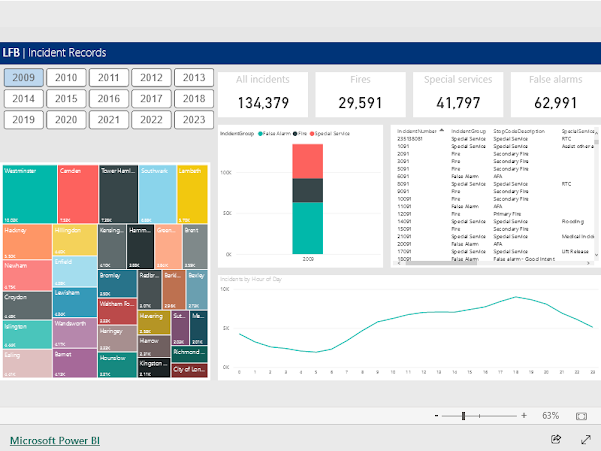Select table row with incident 12091
Viewport: 601px width, 451px height.
pyautogui.click(x=494, y=214)
